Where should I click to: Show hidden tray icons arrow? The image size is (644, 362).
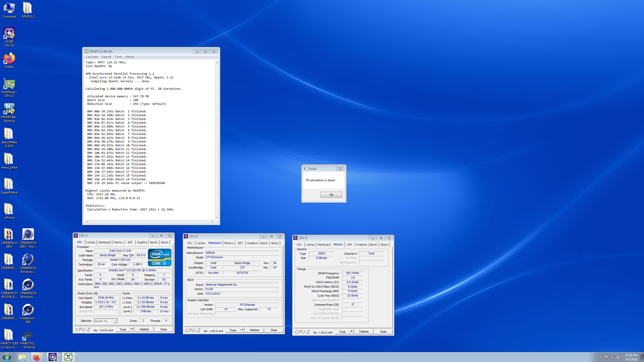pos(600,357)
